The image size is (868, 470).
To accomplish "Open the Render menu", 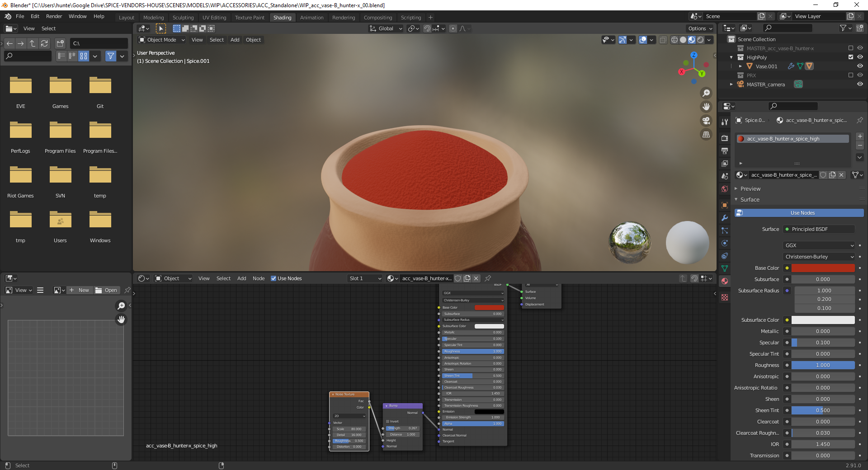I will point(54,16).
